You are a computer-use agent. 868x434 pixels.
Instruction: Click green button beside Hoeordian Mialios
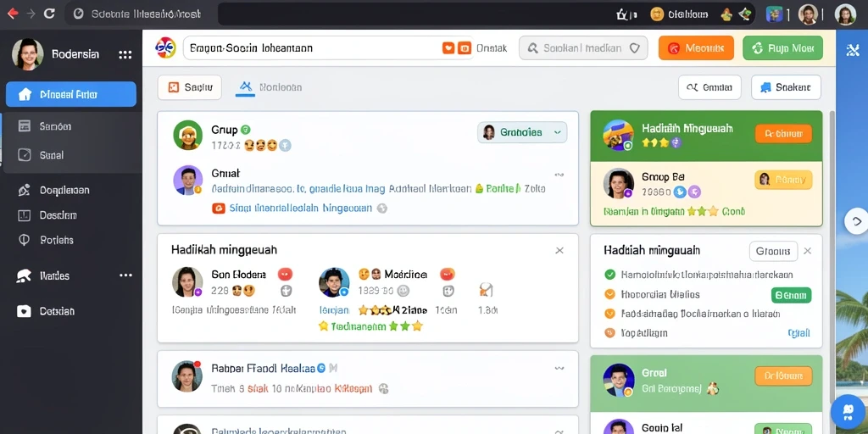click(791, 295)
